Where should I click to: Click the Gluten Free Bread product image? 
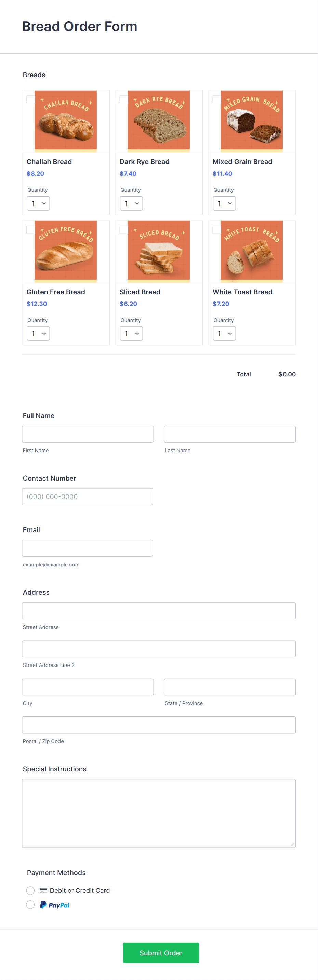click(65, 251)
